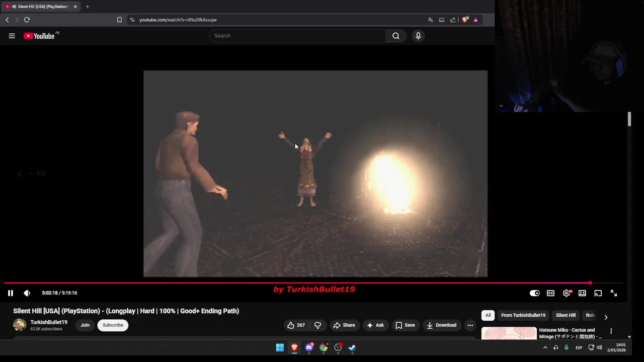
Task: View site information icon in address bar
Action: [132, 20]
